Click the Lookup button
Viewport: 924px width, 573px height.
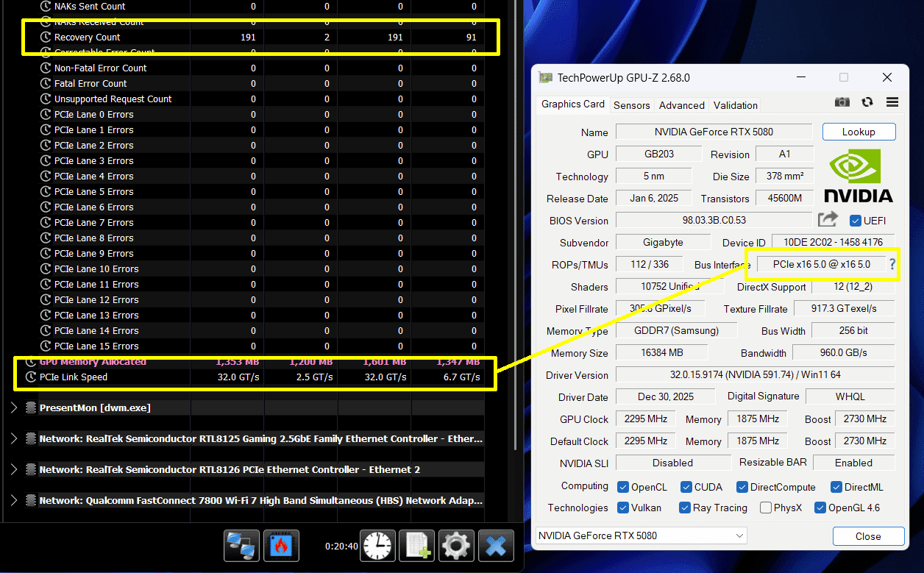point(859,132)
